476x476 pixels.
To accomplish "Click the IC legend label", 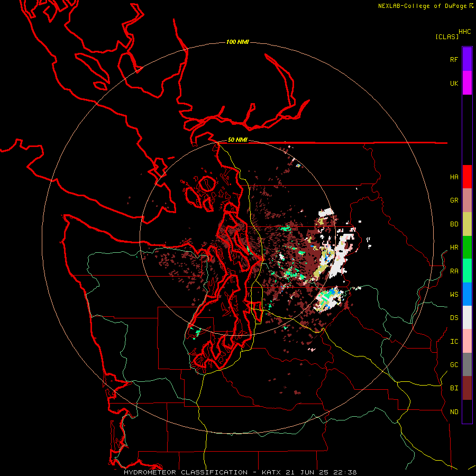I will click(454, 342).
